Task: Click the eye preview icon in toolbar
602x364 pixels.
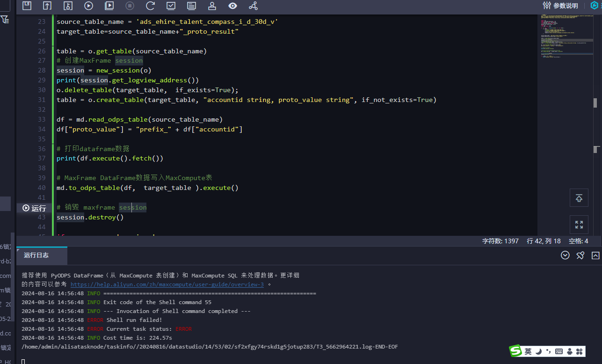Action: point(232,6)
